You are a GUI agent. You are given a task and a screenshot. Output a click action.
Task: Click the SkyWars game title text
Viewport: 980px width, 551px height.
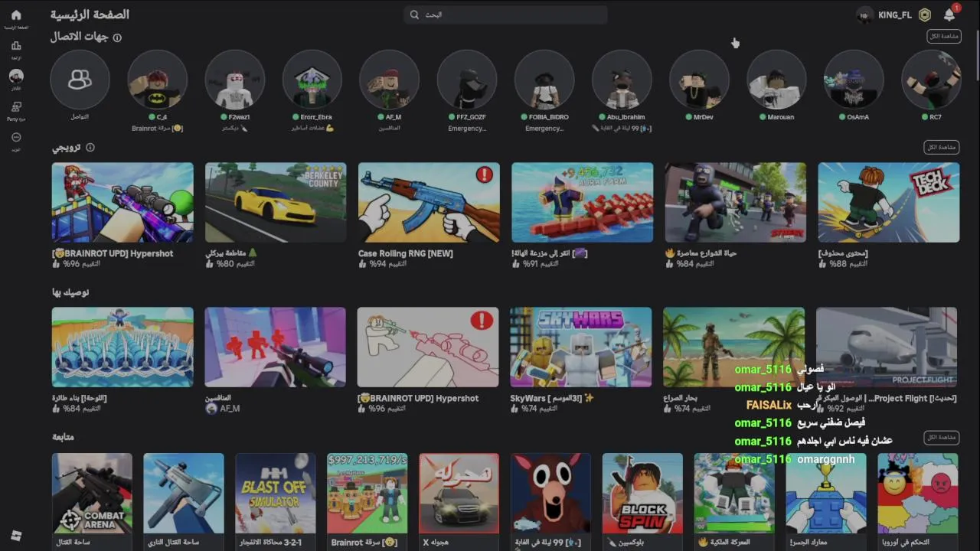point(552,399)
